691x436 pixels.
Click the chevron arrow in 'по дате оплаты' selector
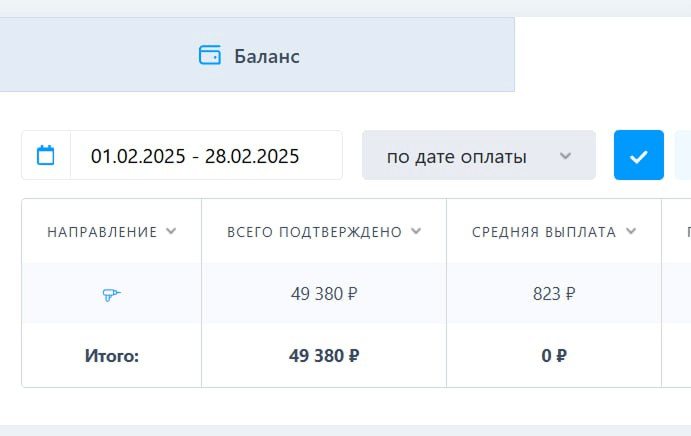coord(565,156)
